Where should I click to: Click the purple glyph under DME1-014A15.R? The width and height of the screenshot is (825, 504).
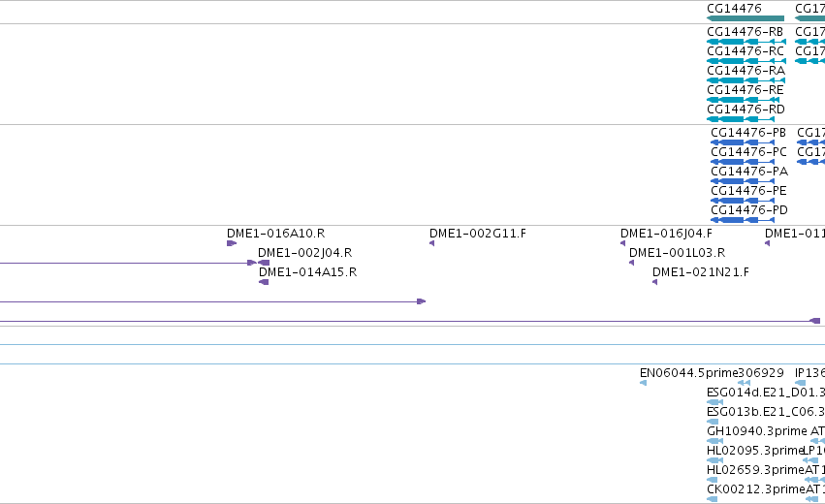[264, 282]
